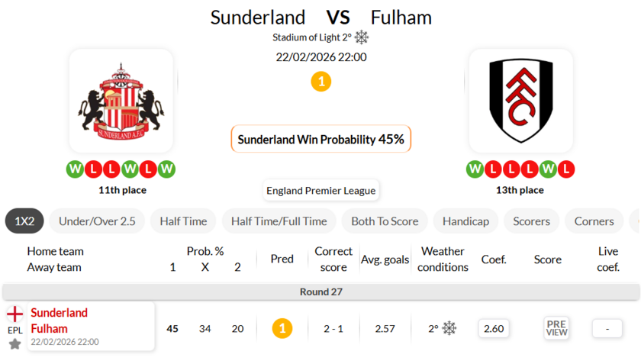Click the Round 27 header bar
641x364 pixels.
coord(320,292)
